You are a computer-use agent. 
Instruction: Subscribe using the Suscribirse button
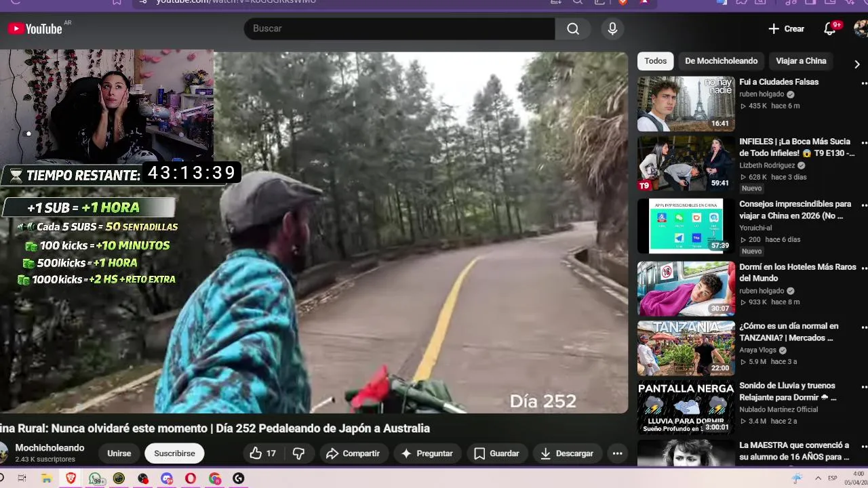174,453
